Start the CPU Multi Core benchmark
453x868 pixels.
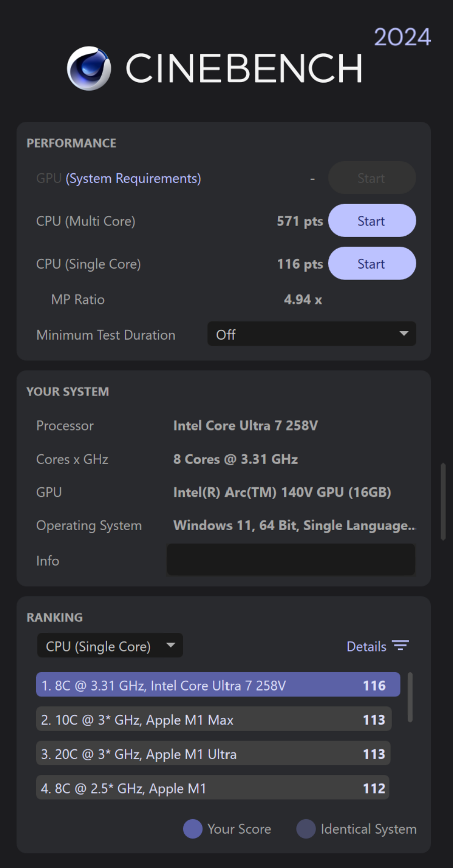[x=371, y=221]
